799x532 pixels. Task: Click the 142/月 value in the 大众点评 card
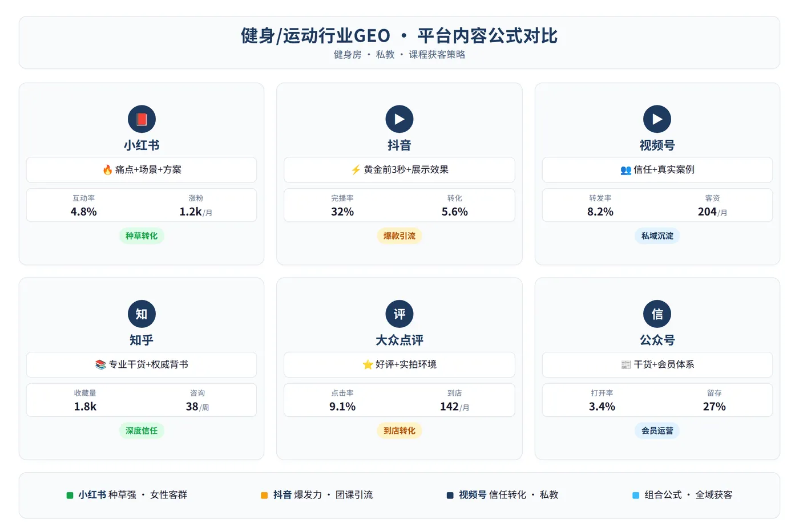pyautogui.click(x=455, y=407)
